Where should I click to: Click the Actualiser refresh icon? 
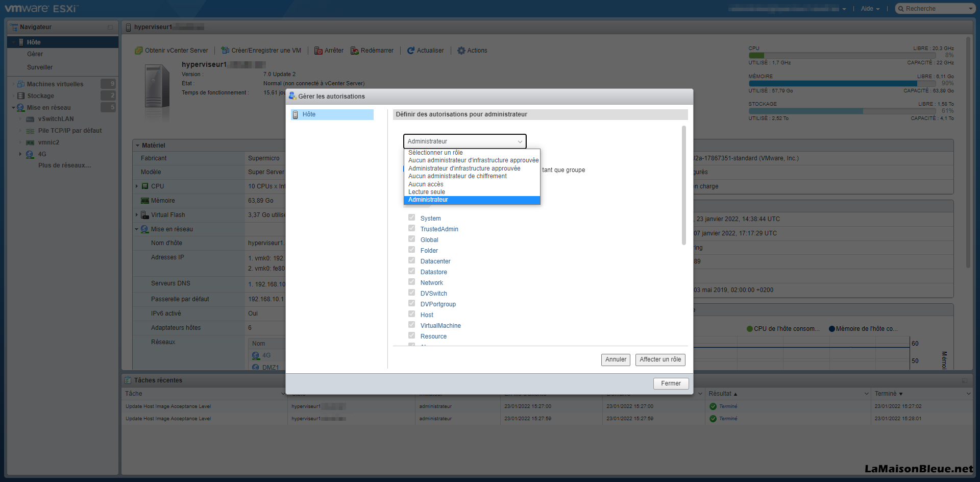411,51
